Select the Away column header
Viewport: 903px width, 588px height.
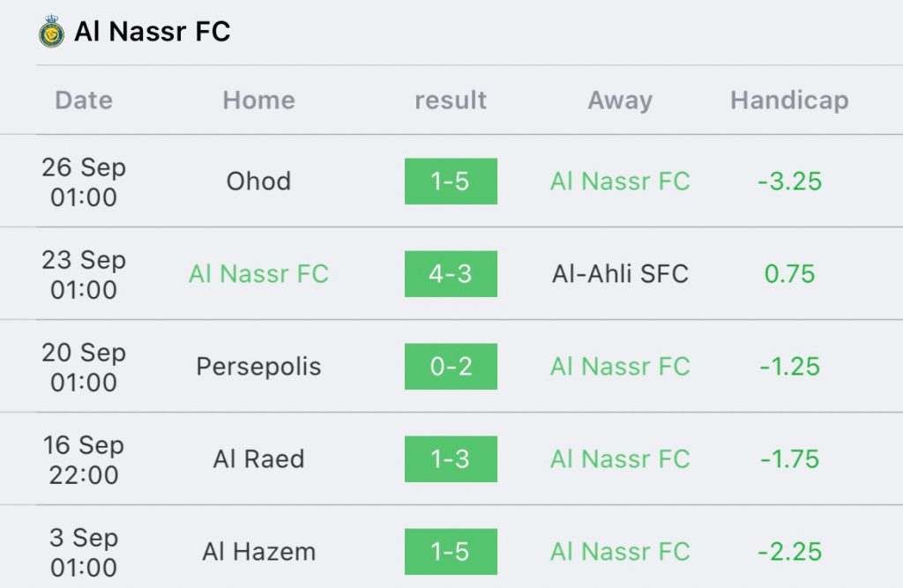(620, 100)
